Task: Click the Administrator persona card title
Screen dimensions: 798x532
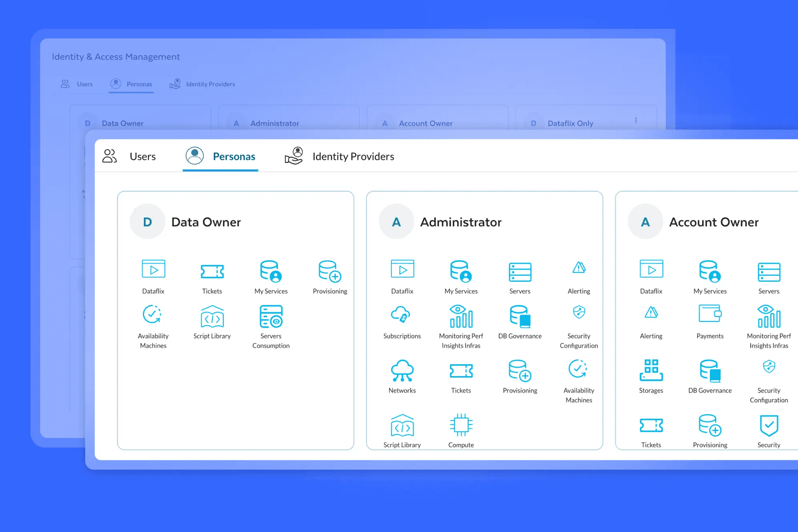Action: point(461,222)
